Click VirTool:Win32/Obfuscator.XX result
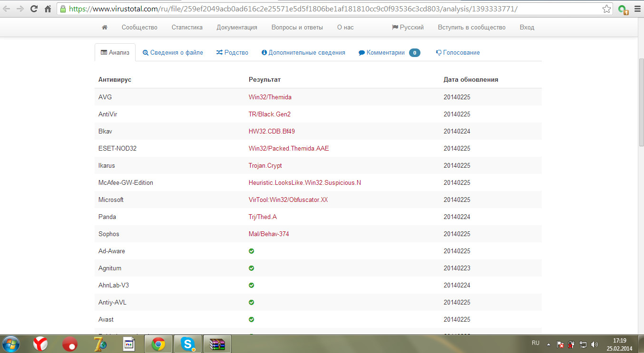 [x=288, y=200]
